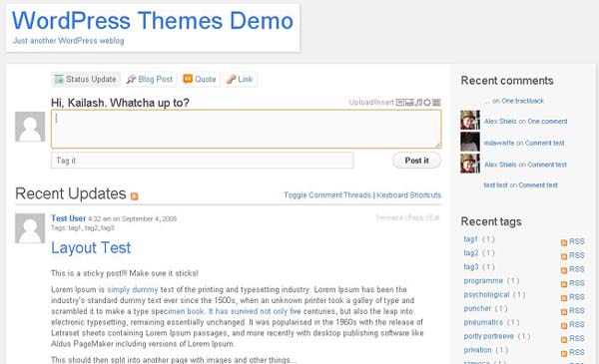Open the programme tag link

tap(483, 281)
